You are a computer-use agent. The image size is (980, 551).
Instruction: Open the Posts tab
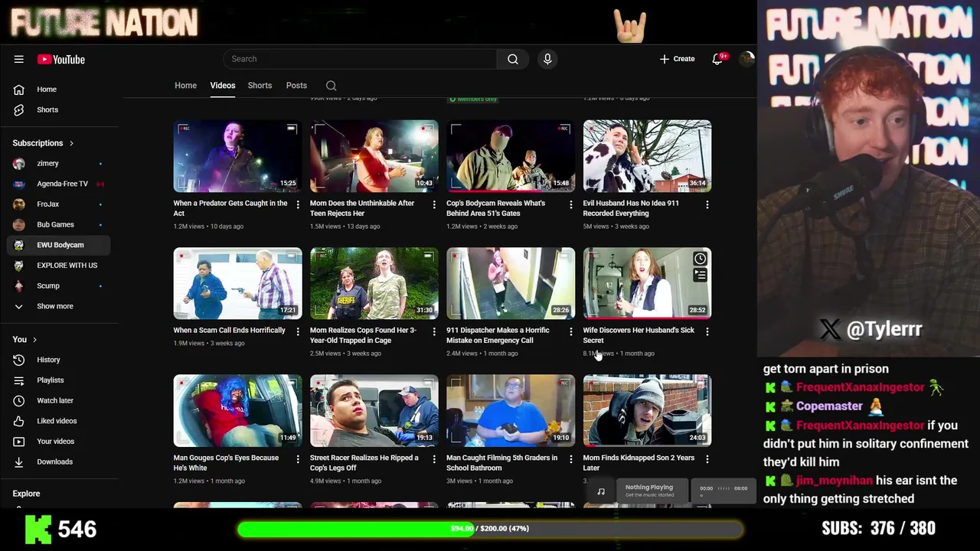pyautogui.click(x=296, y=86)
